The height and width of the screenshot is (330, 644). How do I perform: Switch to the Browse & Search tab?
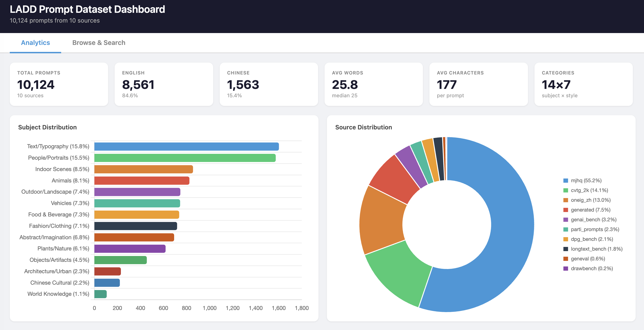pos(99,43)
